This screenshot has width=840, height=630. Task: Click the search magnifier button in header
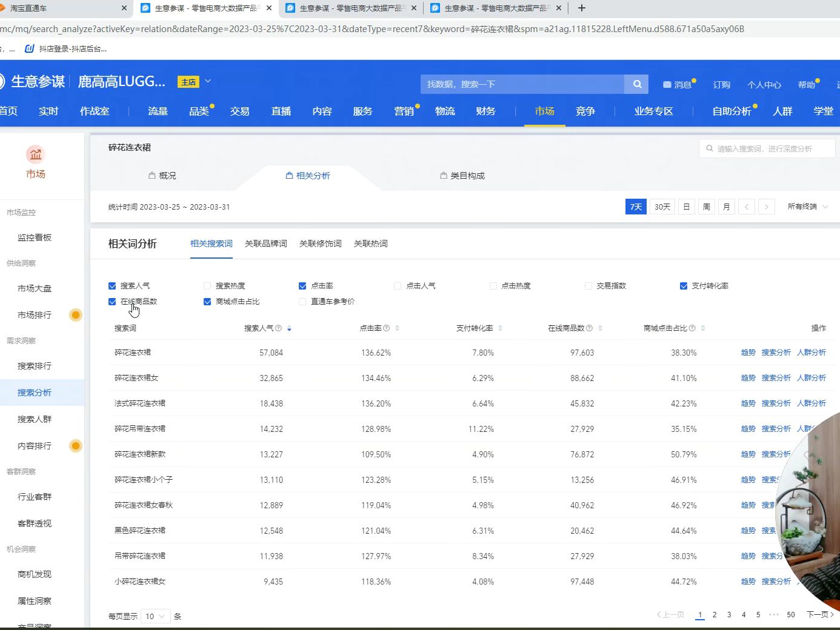point(637,84)
